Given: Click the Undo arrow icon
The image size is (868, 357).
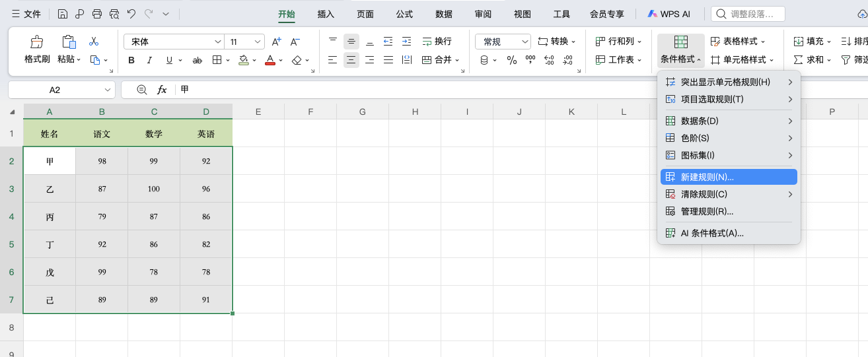Looking at the screenshot, I should (131, 14).
